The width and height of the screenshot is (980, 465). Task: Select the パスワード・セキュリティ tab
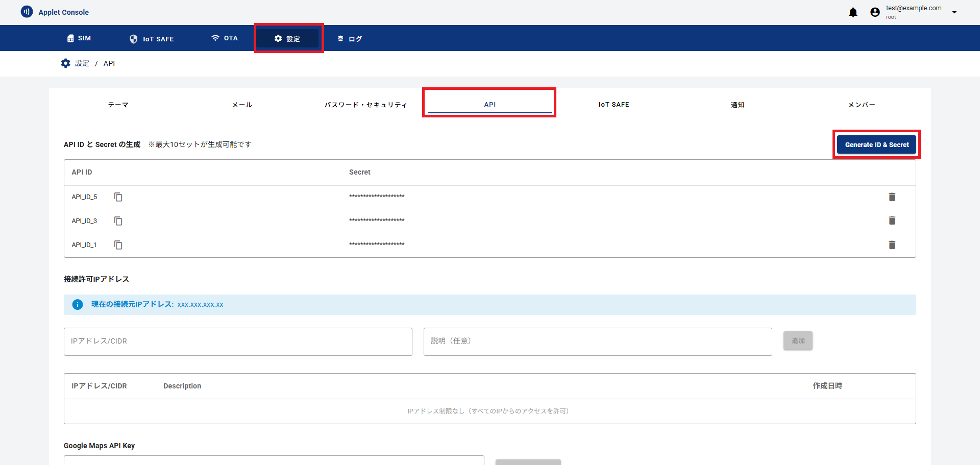pyautogui.click(x=365, y=105)
